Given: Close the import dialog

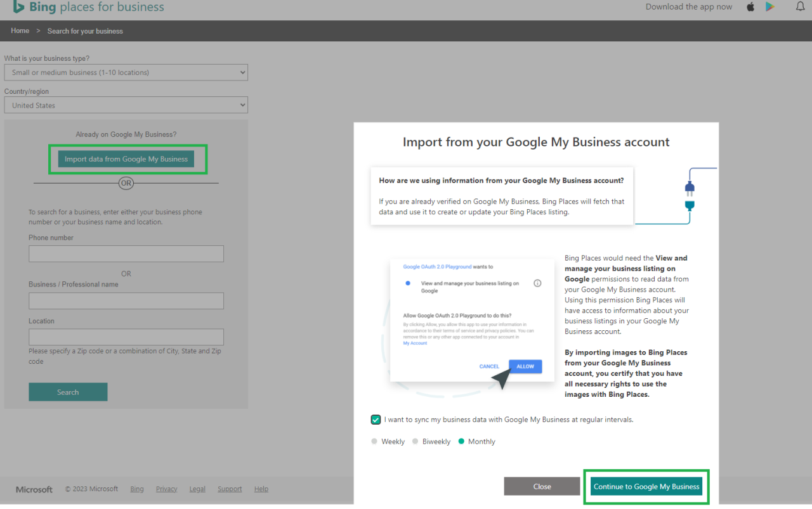Looking at the screenshot, I should (x=542, y=486).
